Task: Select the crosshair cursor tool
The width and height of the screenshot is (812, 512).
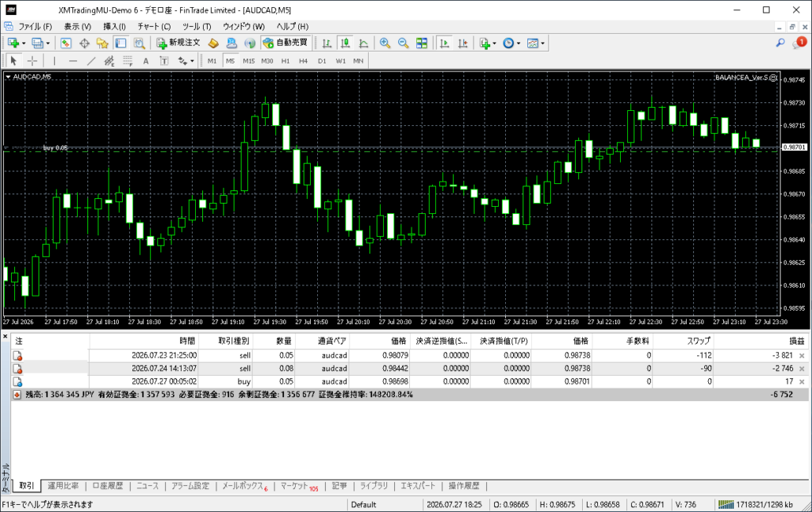Action: tap(32, 61)
